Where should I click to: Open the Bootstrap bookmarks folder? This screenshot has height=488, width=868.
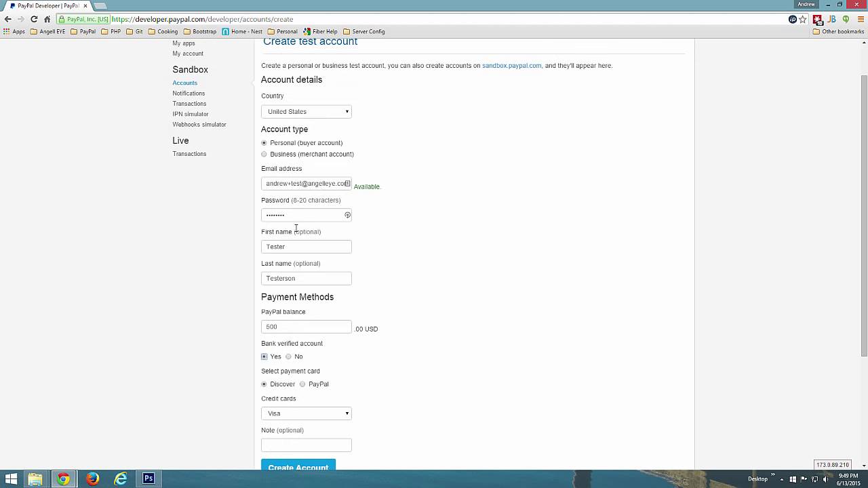pyautogui.click(x=200, y=31)
